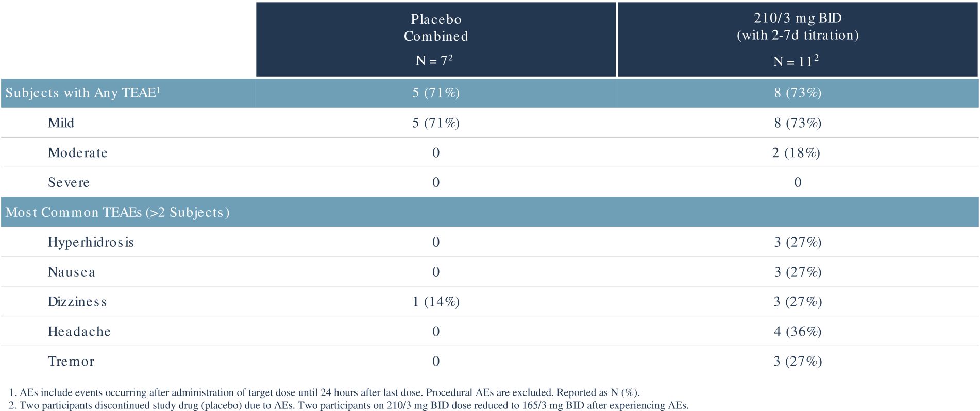Click the Headache row label
The width and height of the screenshot is (980, 411).
(79, 332)
